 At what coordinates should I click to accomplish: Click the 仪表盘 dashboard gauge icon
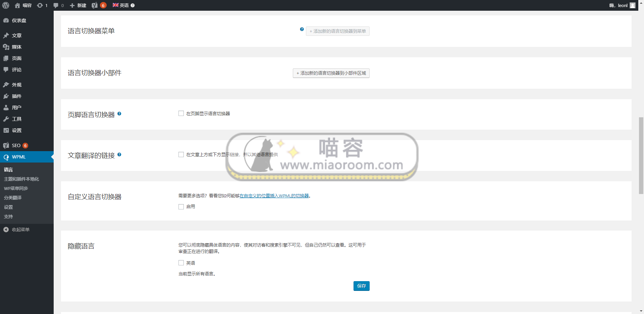coord(6,20)
